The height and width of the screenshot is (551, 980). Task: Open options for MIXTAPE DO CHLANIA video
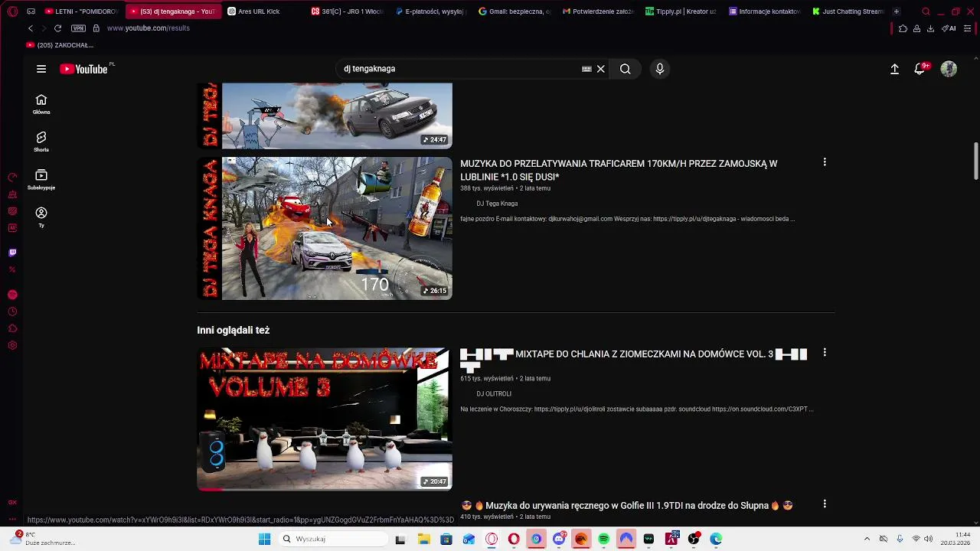tap(825, 353)
